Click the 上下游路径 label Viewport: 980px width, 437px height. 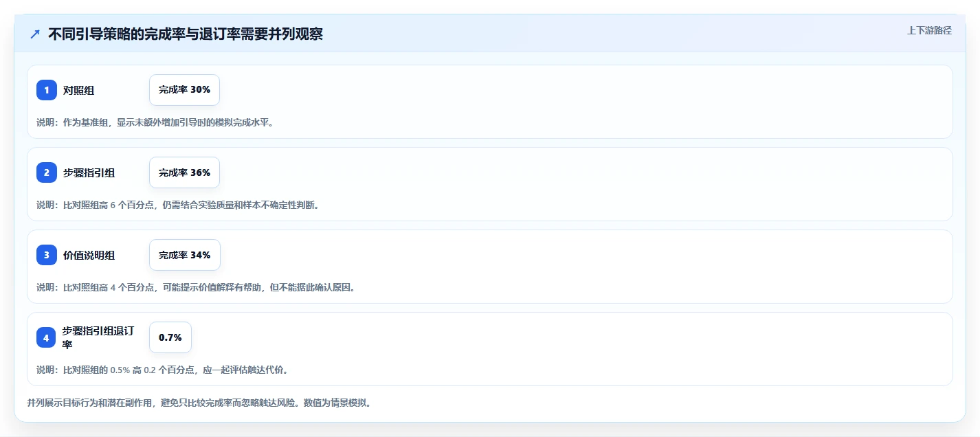coord(929,30)
